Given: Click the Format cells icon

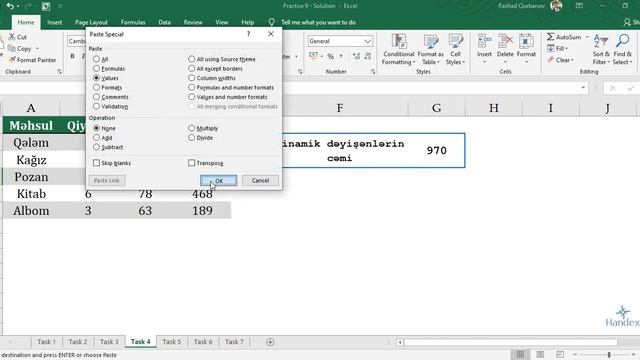Looking at the screenshot, I should (526, 41).
